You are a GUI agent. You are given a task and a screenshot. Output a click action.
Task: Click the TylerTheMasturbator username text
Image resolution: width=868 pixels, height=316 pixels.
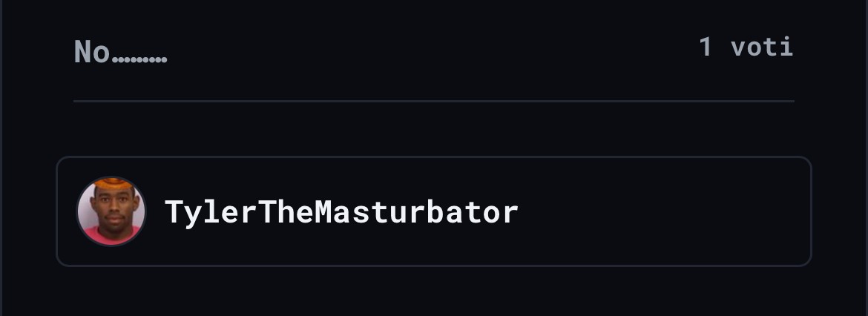coord(341,212)
